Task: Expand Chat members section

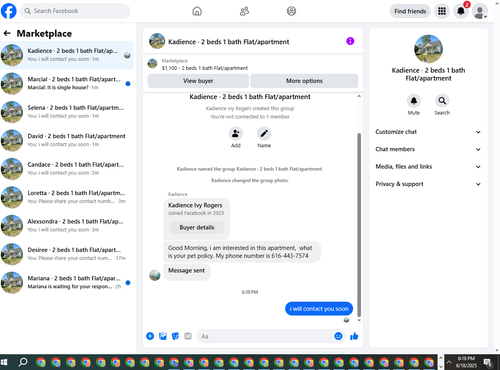Action: [x=428, y=149]
